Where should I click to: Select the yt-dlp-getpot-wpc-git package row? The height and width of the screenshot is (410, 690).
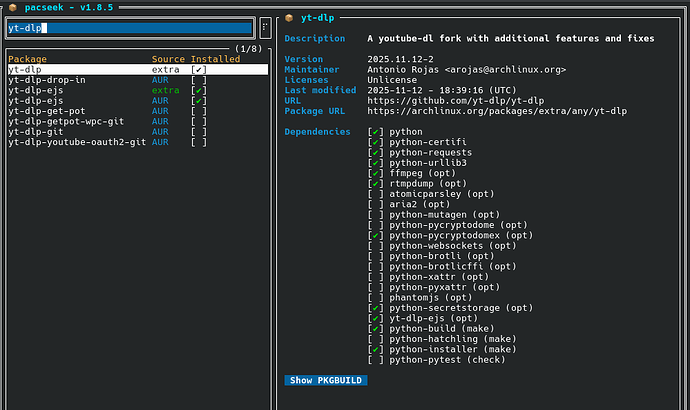[64, 121]
